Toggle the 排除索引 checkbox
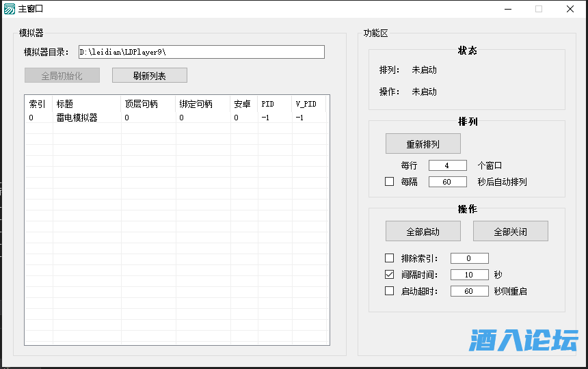588x369 pixels. pos(390,258)
